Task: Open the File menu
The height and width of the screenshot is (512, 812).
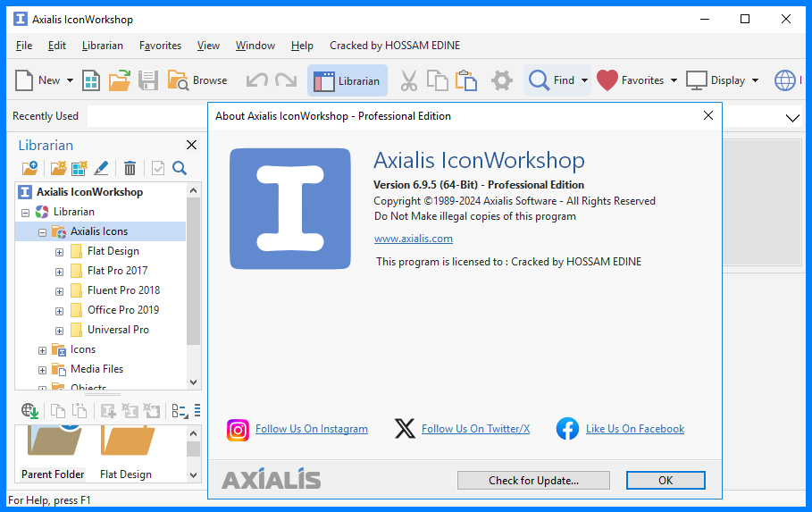Action: point(24,46)
